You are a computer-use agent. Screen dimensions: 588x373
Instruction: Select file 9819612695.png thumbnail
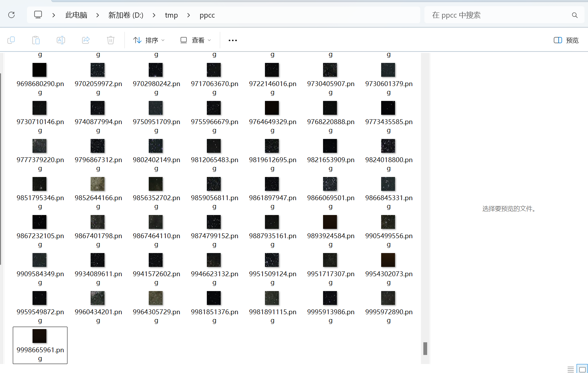coord(272,146)
